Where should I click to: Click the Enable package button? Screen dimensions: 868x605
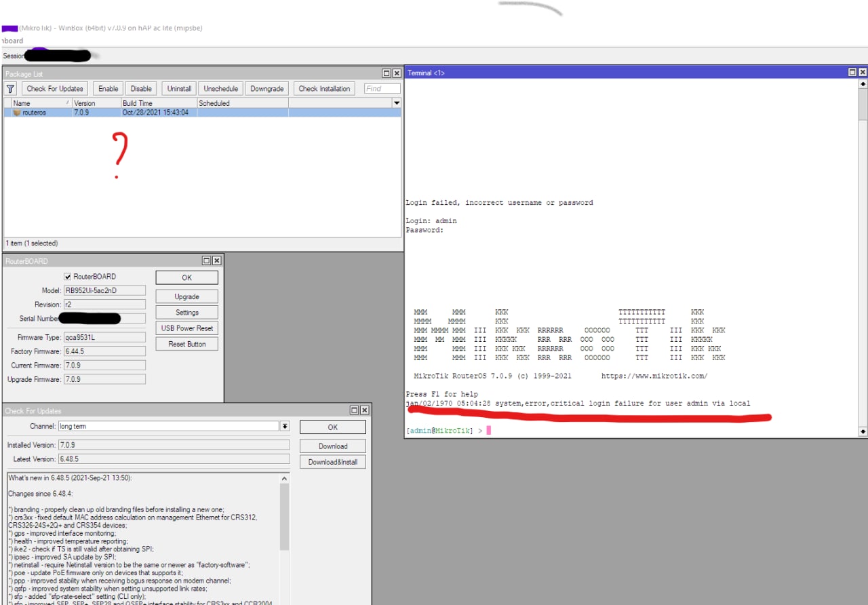click(x=108, y=89)
